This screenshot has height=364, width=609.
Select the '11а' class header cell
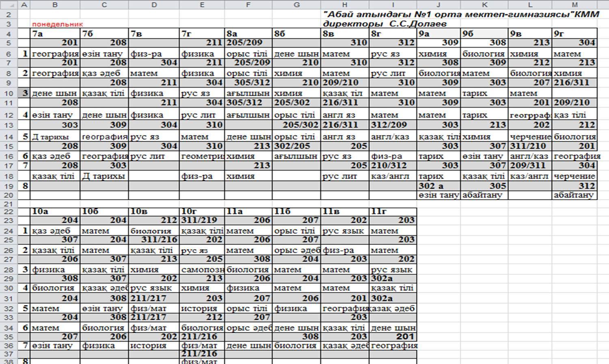pos(248,211)
